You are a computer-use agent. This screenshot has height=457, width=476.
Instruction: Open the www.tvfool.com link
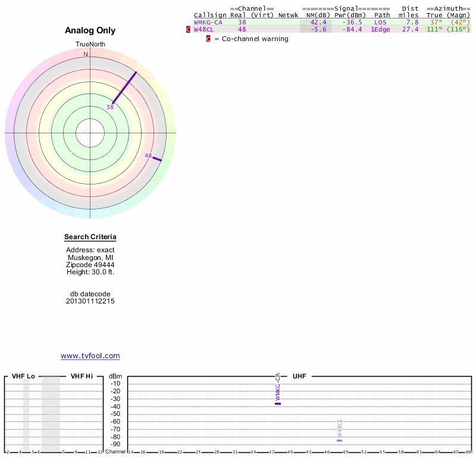pyautogui.click(x=90, y=356)
